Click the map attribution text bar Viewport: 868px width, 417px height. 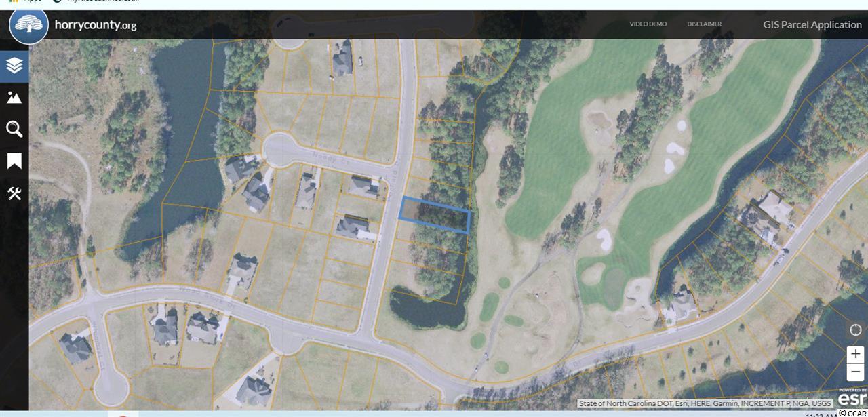coord(705,403)
